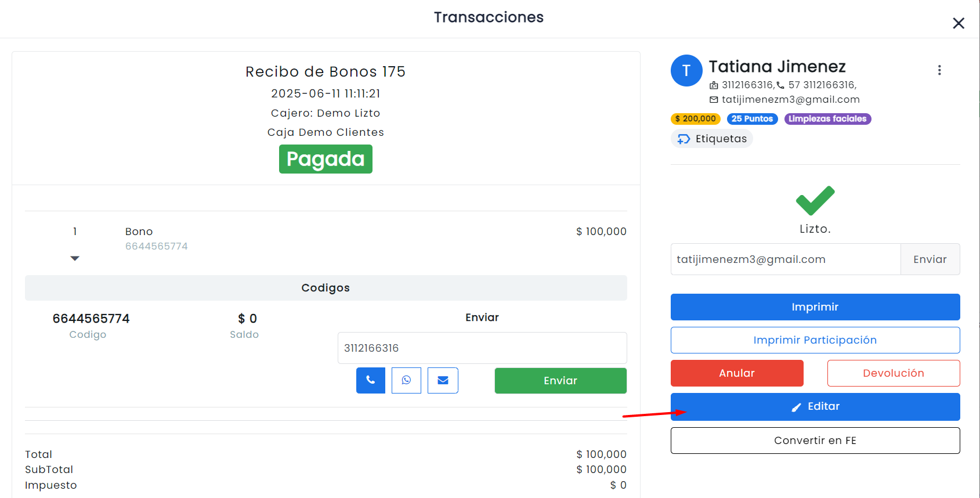
Task: Click the phone number field 3112166316
Action: [x=482, y=348]
